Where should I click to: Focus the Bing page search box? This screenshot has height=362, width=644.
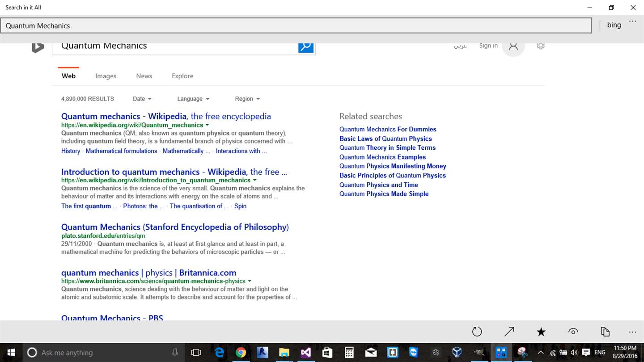pos(175,47)
